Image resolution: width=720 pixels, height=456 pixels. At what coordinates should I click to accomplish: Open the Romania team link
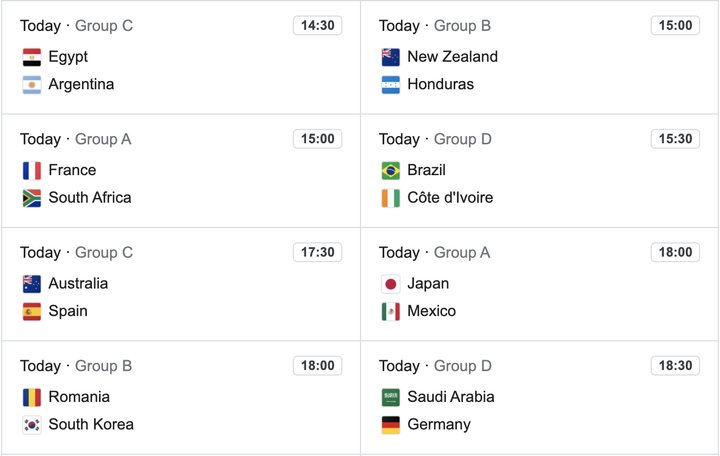coord(79,396)
